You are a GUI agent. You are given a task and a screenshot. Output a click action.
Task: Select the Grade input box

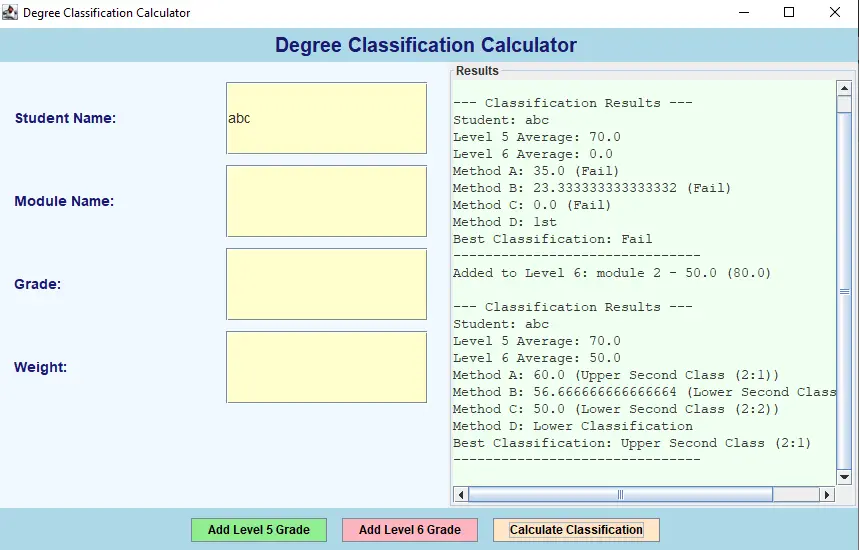[x=327, y=284]
